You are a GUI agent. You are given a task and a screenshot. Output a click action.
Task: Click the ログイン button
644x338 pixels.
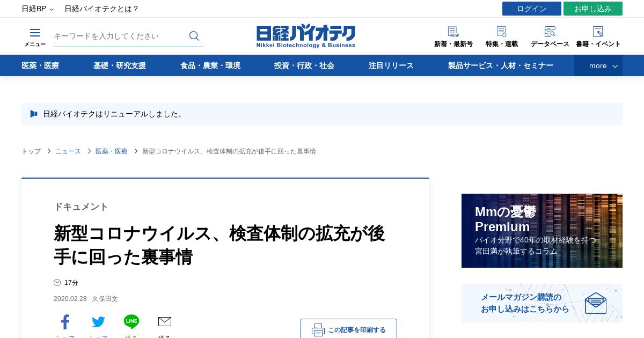coord(532,9)
